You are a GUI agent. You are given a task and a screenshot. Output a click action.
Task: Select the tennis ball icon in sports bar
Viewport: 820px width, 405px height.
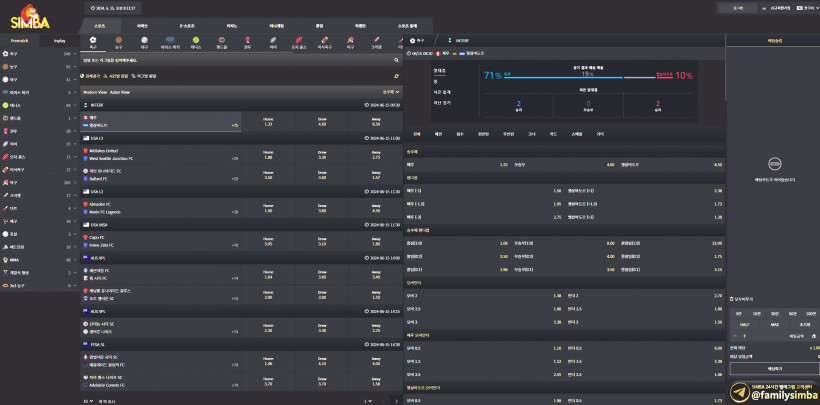tap(196, 40)
